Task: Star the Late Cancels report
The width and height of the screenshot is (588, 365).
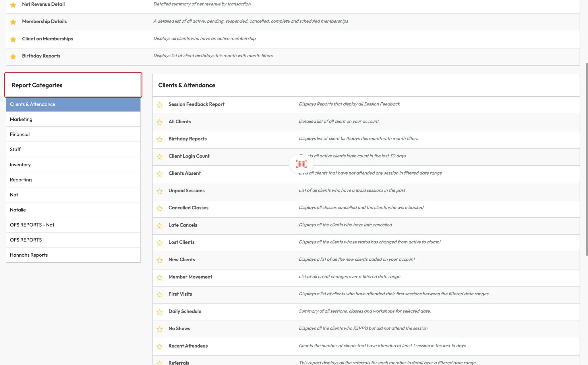Action: [160, 226]
